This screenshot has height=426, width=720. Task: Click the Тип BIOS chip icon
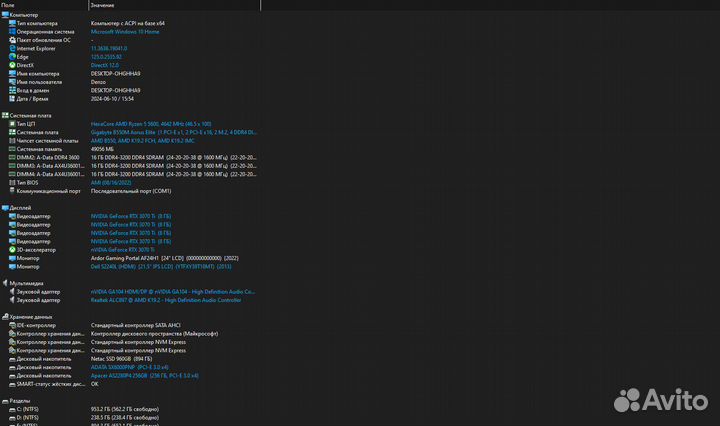click(x=12, y=182)
